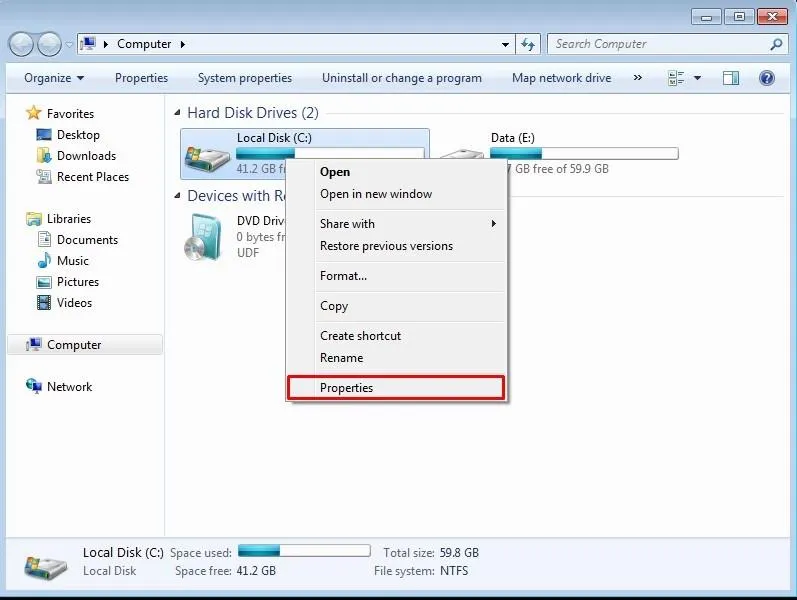Open the view options dropdown arrow
797x600 pixels.
[698, 78]
